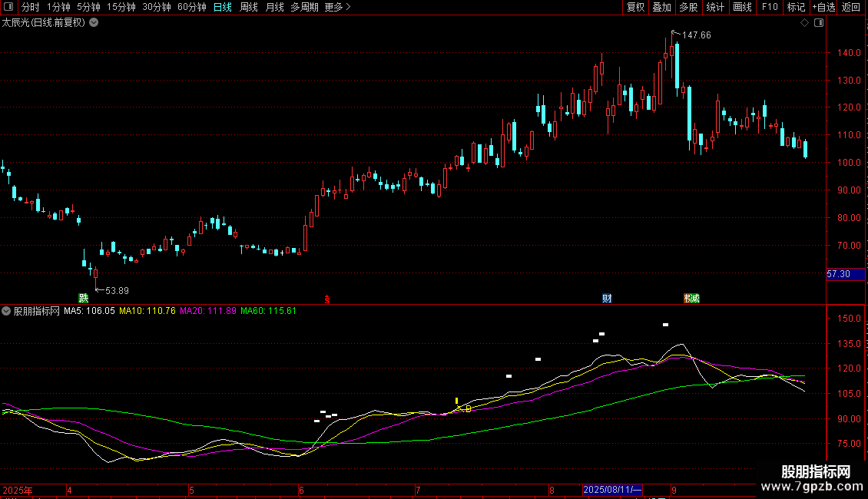Open the 复权 adjustment options
Viewport: 868px width, 499px height.
point(635,7)
